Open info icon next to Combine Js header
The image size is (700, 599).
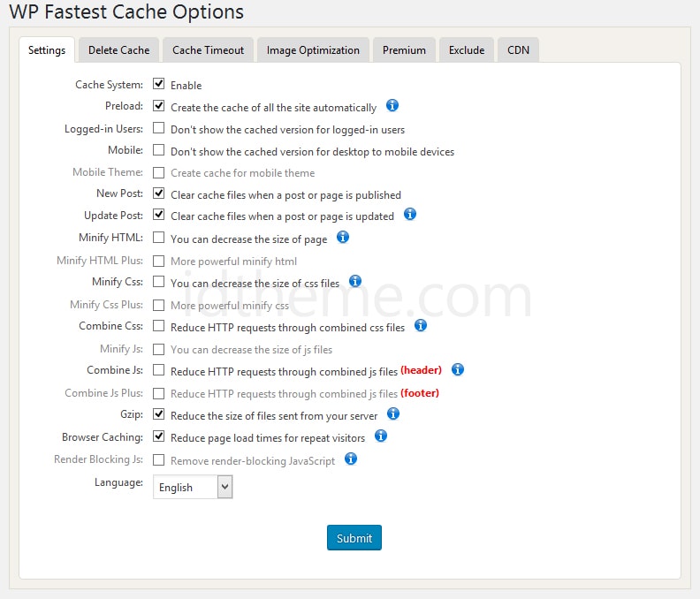[458, 369]
